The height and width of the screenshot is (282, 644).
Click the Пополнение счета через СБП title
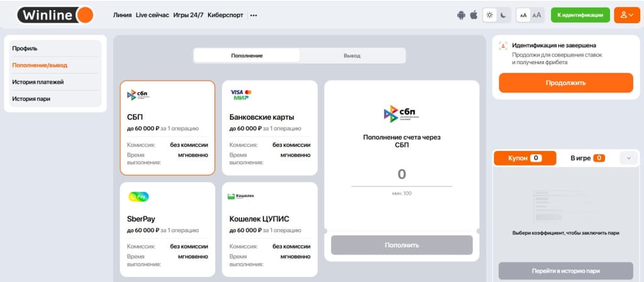click(x=402, y=141)
